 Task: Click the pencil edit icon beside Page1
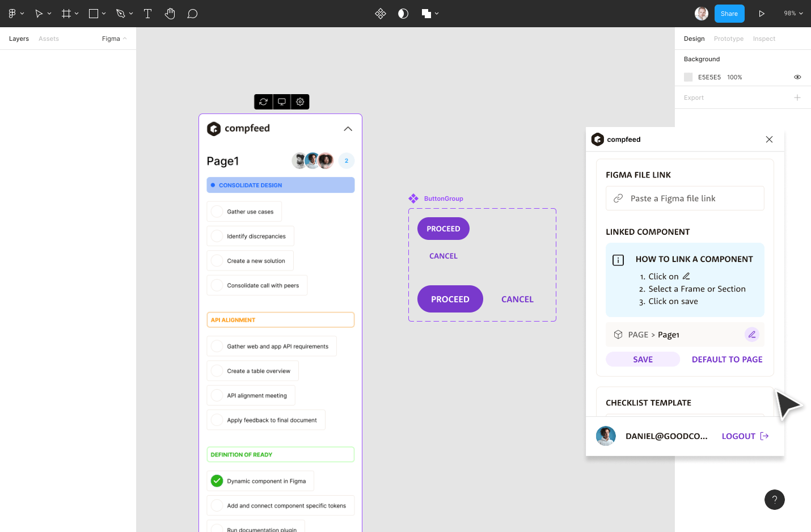pos(751,335)
